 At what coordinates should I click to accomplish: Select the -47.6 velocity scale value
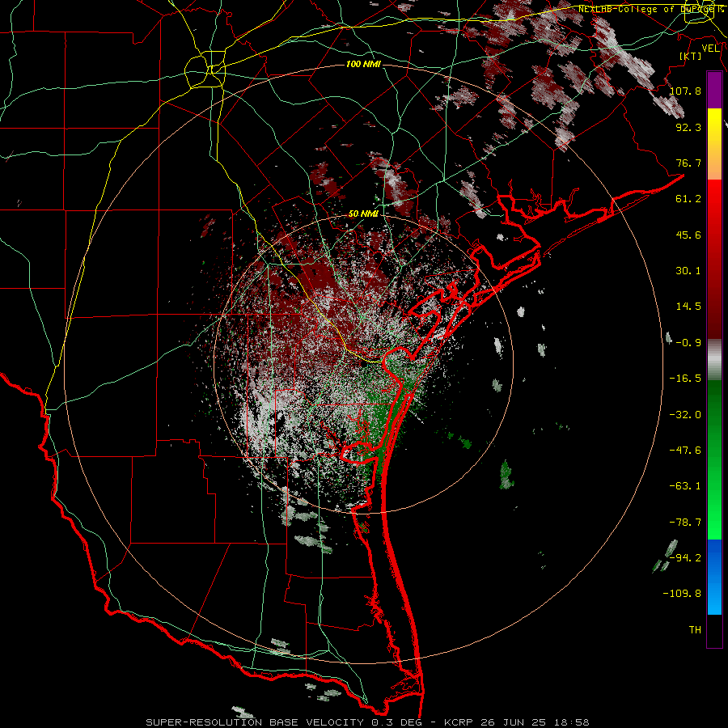(x=685, y=451)
